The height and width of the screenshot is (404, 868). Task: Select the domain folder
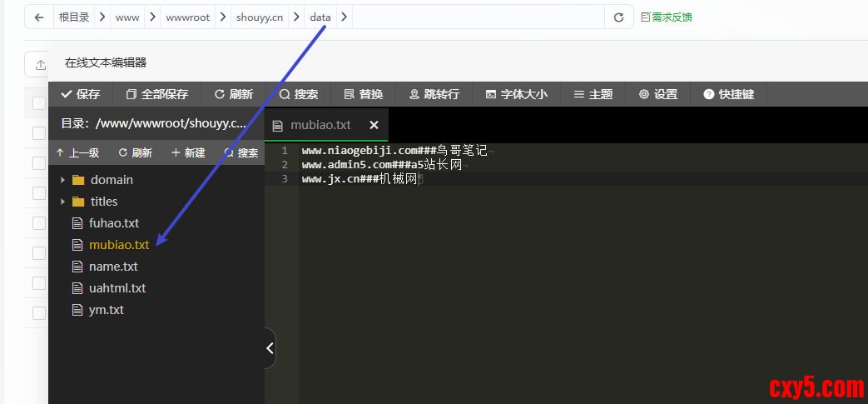click(112, 180)
